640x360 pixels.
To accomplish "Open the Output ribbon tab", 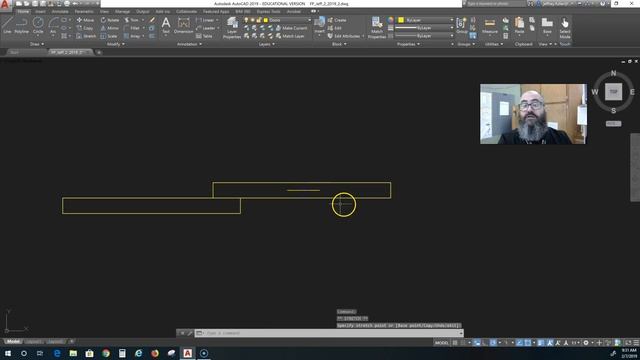I will pyautogui.click(x=142, y=12).
